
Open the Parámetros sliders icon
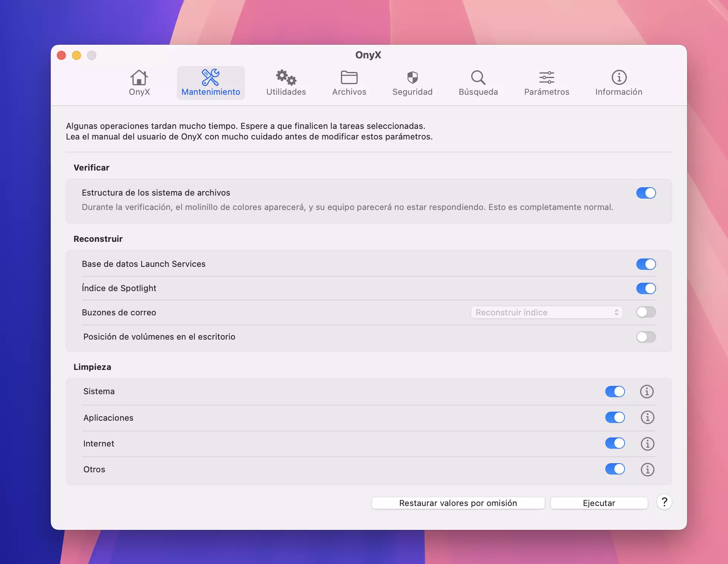tap(547, 78)
